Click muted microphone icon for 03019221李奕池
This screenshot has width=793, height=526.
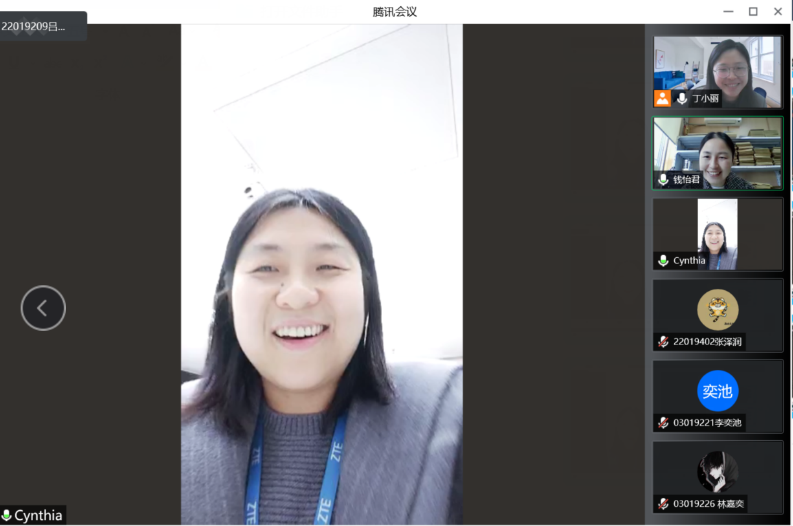(x=662, y=423)
